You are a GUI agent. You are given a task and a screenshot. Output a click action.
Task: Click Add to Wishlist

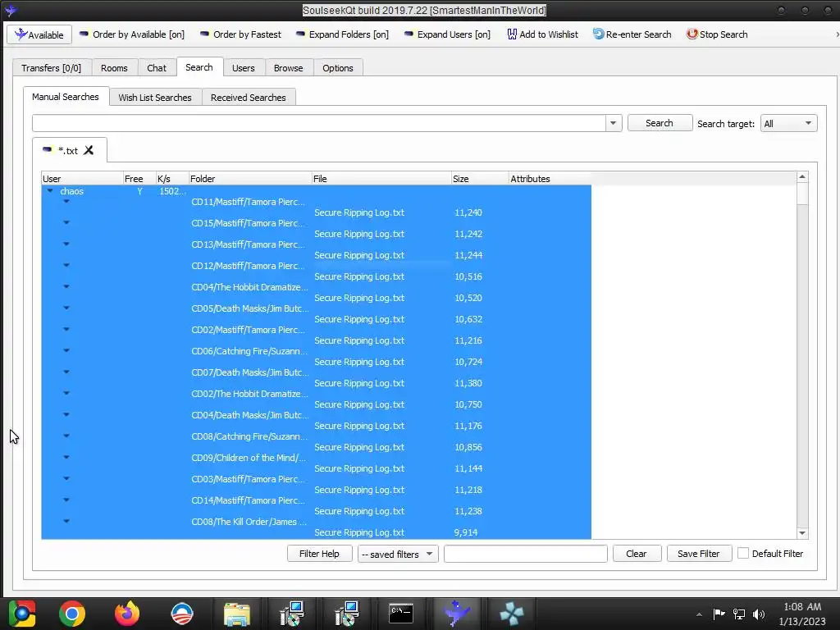click(542, 34)
